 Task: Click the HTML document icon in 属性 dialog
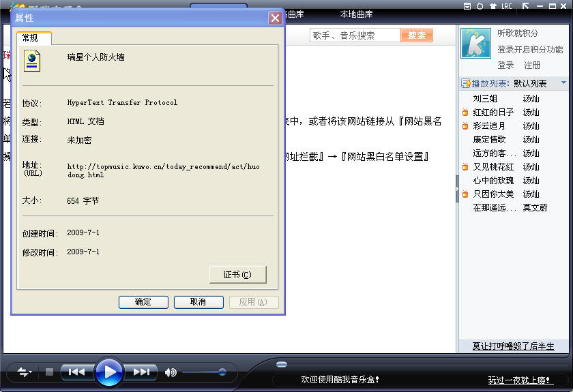(x=32, y=61)
